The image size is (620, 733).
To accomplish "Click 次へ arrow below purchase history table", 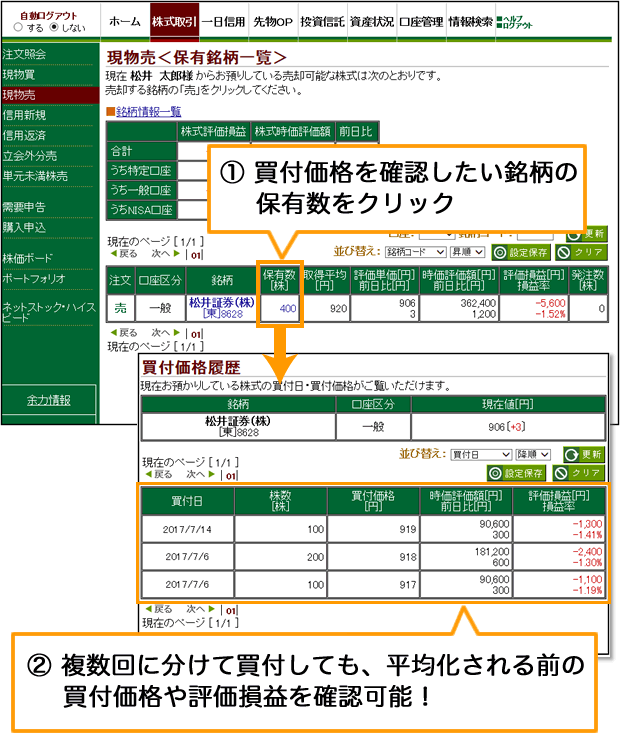I will (201, 609).
